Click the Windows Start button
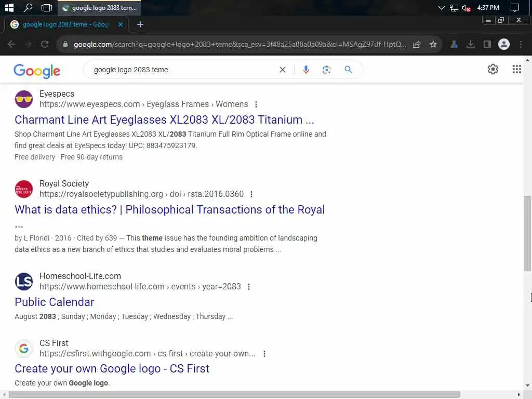 pyautogui.click(x=9, y=7)
